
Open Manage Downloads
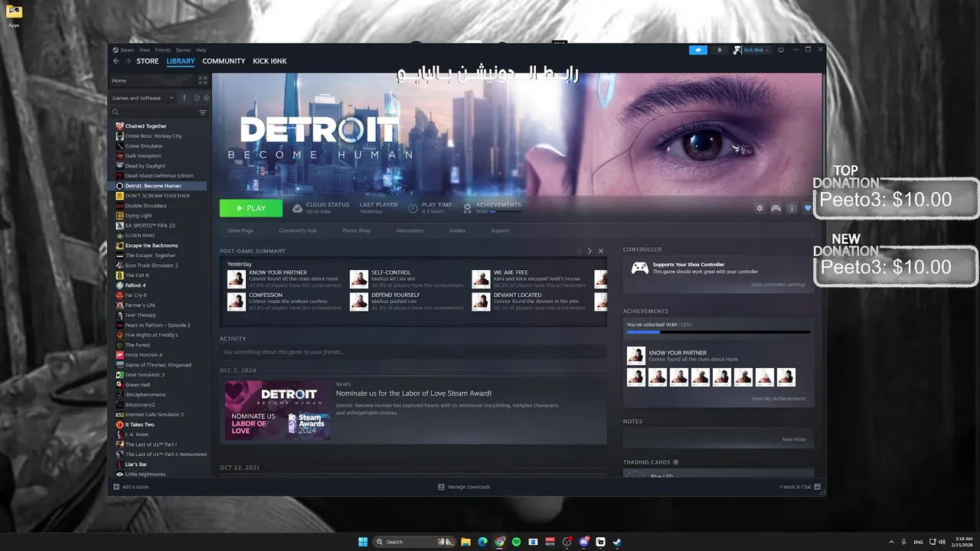point(464,487)
